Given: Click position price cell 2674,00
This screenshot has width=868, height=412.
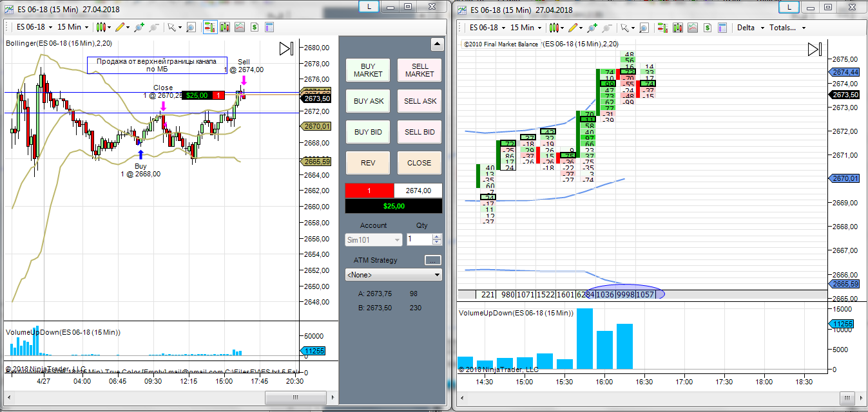Looking at the screenshot, I should (x=418, y=191).
